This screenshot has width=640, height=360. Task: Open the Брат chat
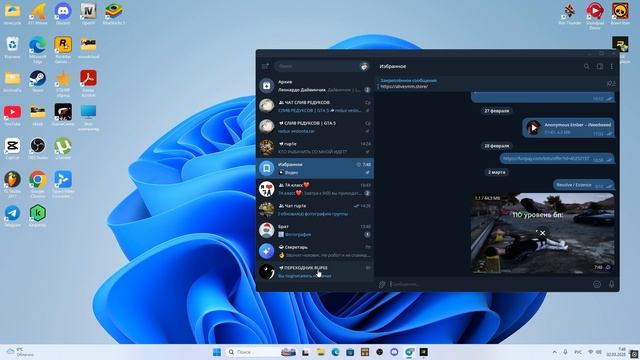pyautogui.click(x=315, y=230)
